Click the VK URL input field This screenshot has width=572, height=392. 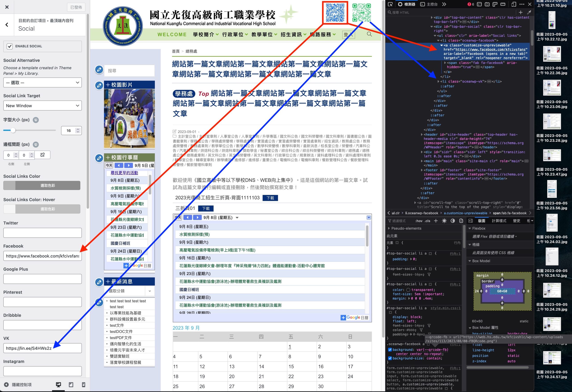(x=42, y=348)
